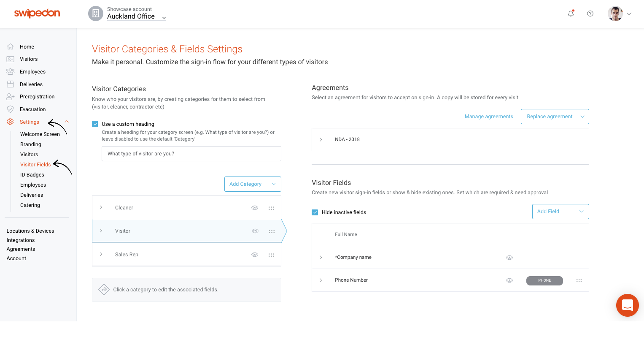Select the Visitor Fields submenu item
The height and width of the screenshot is (345, 644).
pyautogui.click(x=35, y=165)
